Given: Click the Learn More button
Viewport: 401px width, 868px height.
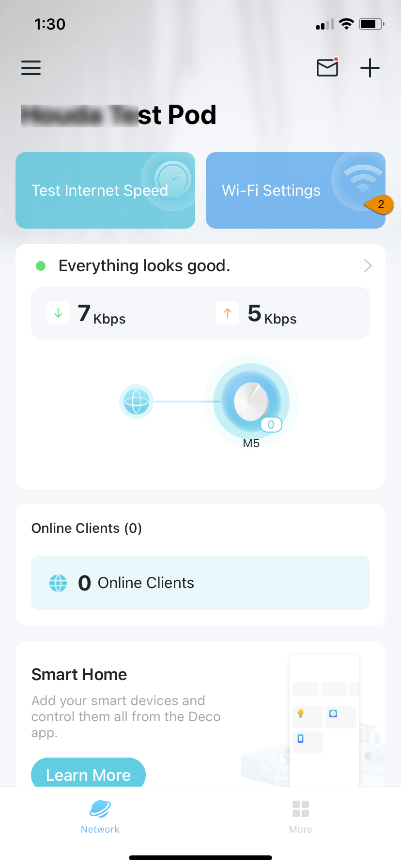Looking at the screenshot, I should click(88, 773).
